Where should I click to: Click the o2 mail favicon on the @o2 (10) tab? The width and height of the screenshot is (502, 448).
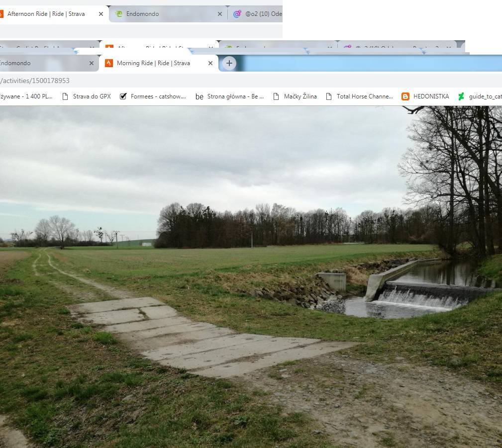237,14
